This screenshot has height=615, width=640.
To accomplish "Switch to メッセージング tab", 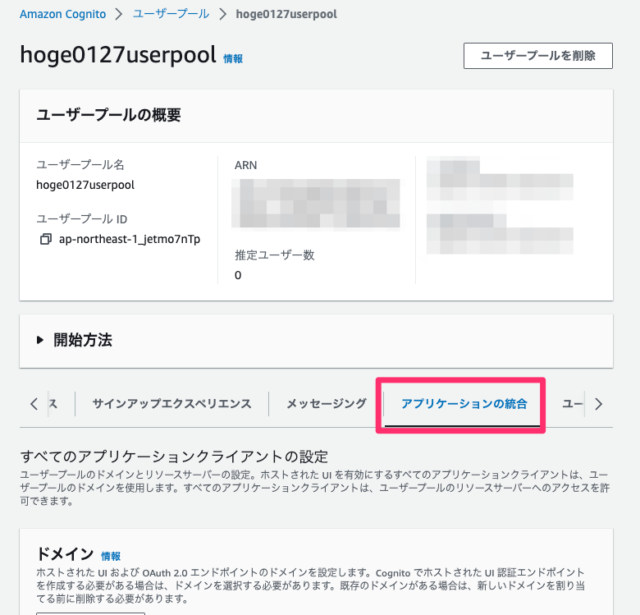I will click(x=326, y=404).
